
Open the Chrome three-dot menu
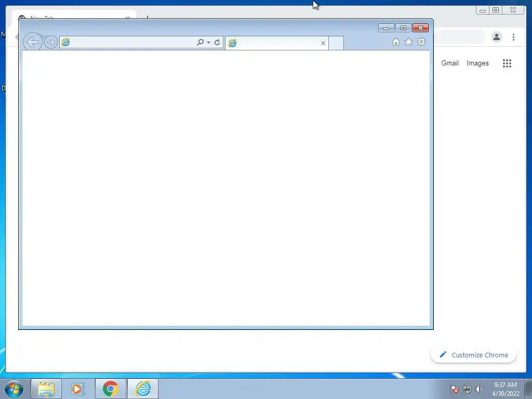point(513,37)
